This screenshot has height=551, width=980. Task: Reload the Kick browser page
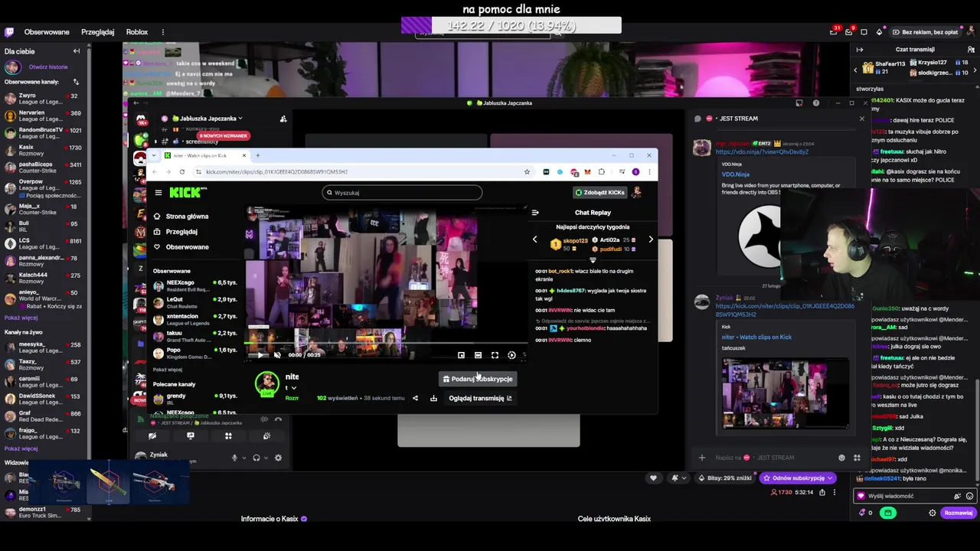coord(181,171)
